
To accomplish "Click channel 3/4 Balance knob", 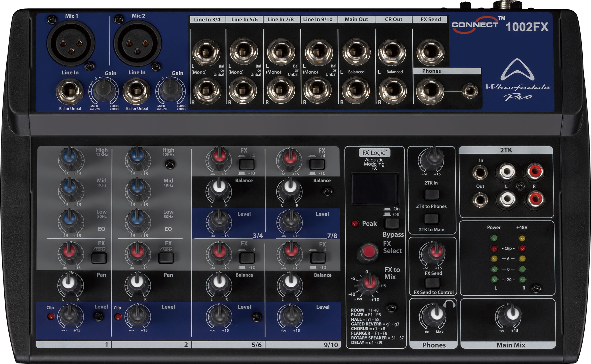I will (x=219, y=190).
